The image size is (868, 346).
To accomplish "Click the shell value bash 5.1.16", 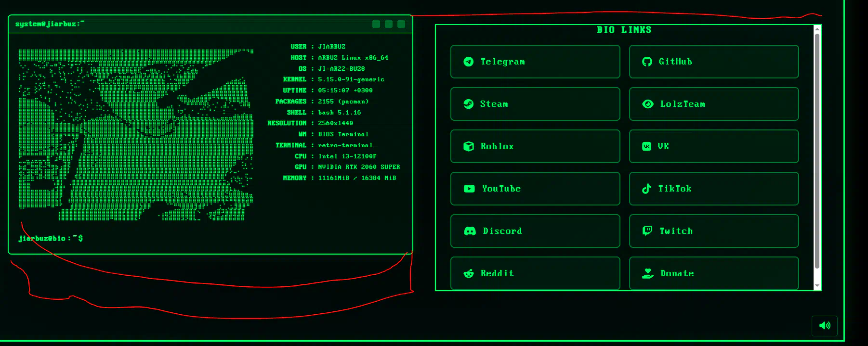I will point(340,113).
